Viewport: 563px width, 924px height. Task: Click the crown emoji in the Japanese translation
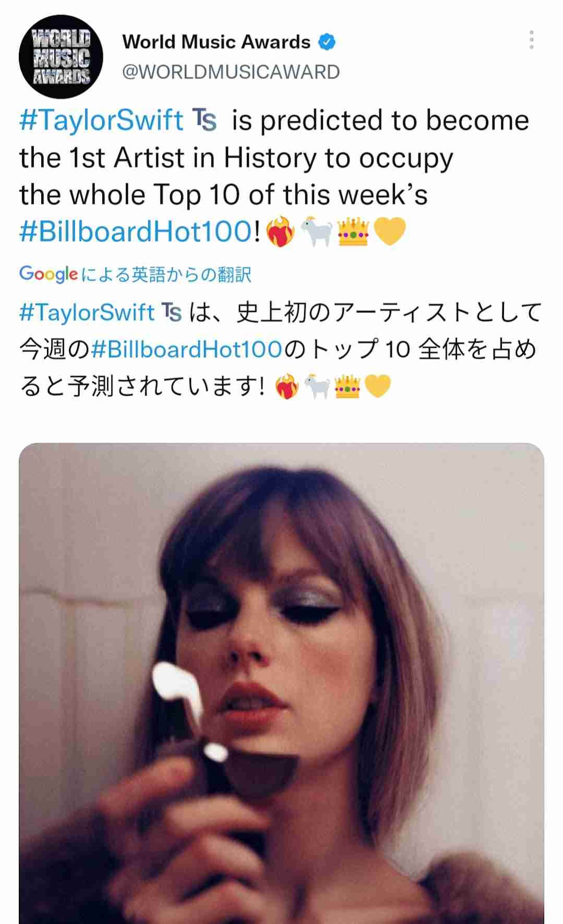[348, 387]
